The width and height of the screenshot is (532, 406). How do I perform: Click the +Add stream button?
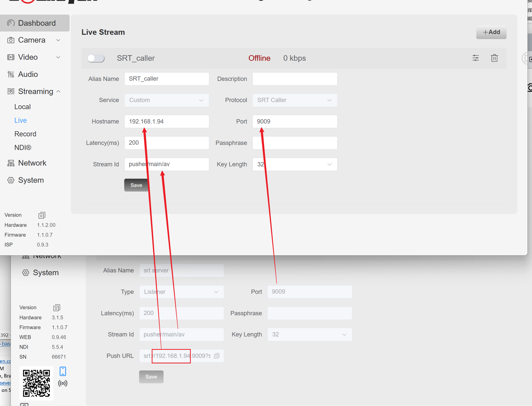[x=491, y=32]
